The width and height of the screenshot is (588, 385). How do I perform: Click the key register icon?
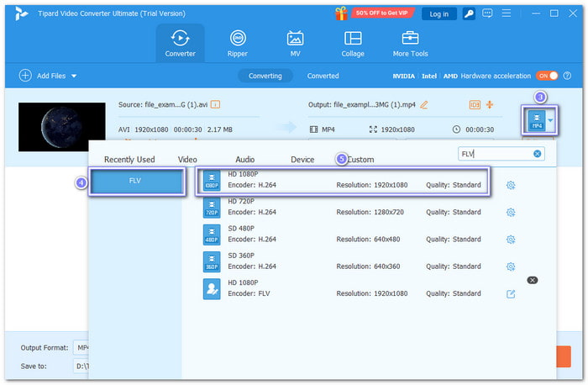point(469,14)
